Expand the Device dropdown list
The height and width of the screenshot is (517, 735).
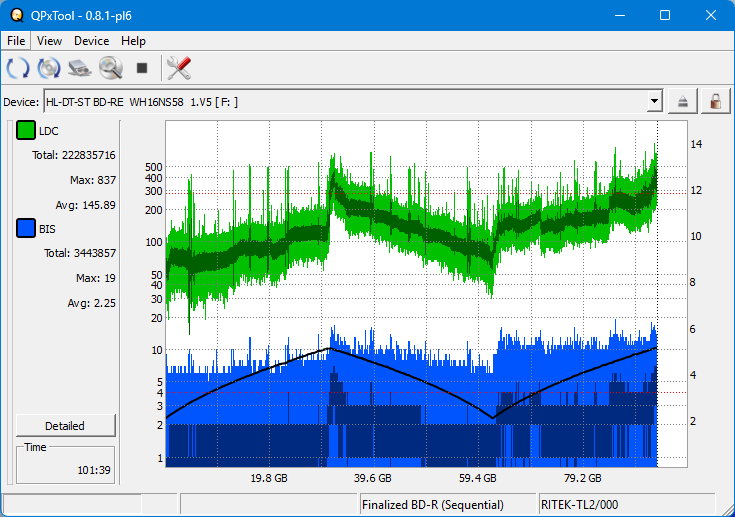654,101
